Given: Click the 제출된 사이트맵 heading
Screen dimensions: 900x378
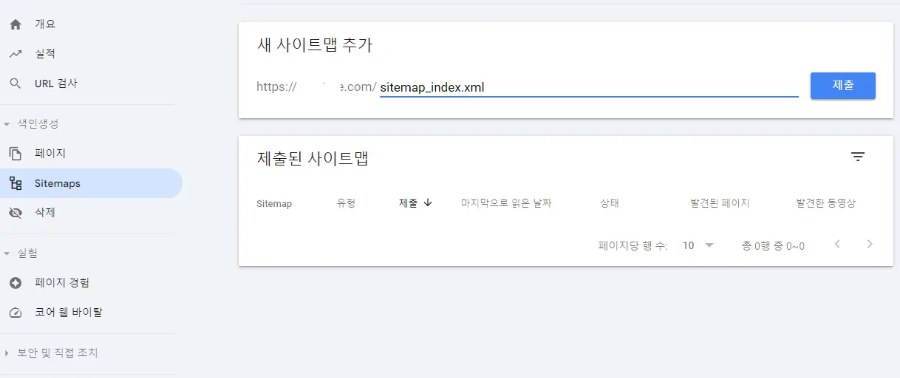Looking at the screenshot, I should tap(312, 158).
